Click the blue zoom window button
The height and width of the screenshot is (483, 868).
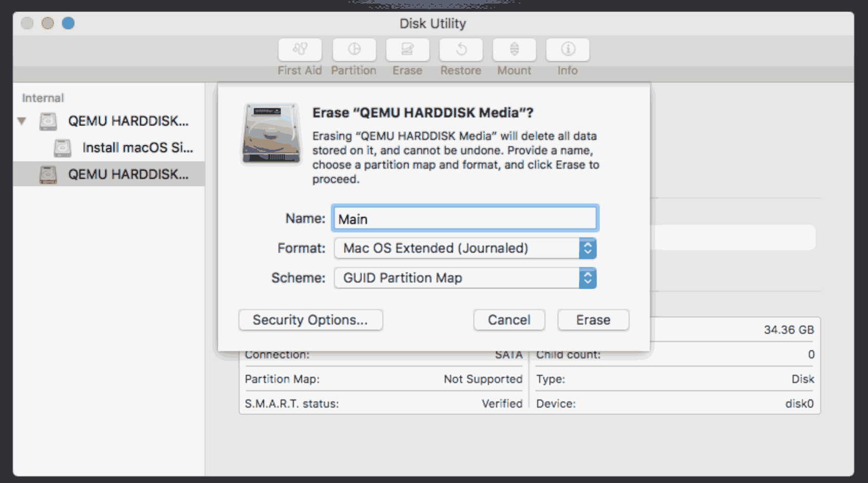[68, 24]
